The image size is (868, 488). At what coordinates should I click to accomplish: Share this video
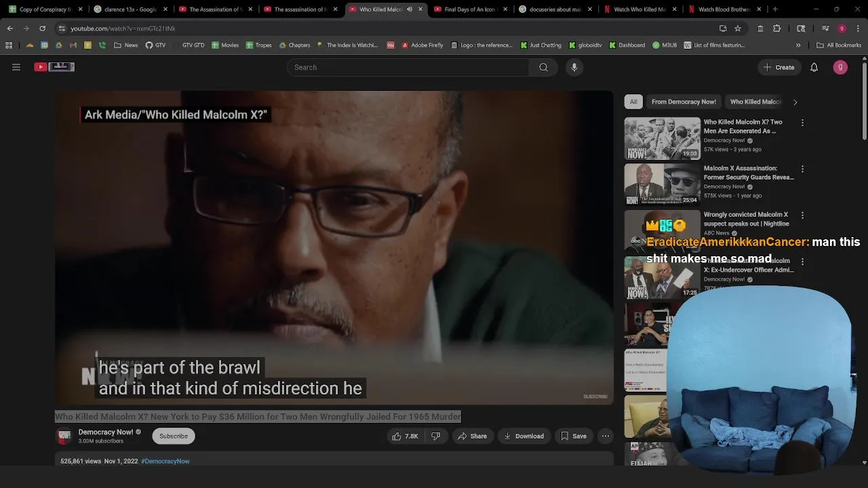pos(472,436)
